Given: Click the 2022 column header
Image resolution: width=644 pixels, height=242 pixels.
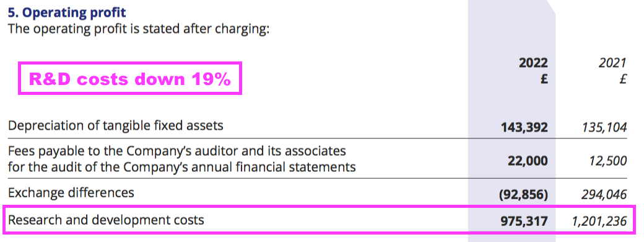Looking at the screenshot, I should point(533,63).
